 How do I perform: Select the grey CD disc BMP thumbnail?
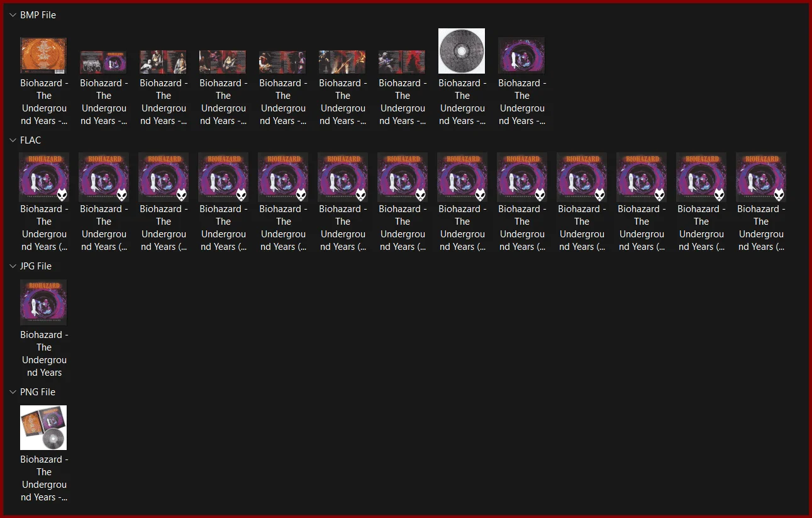[x=462, y=51]
